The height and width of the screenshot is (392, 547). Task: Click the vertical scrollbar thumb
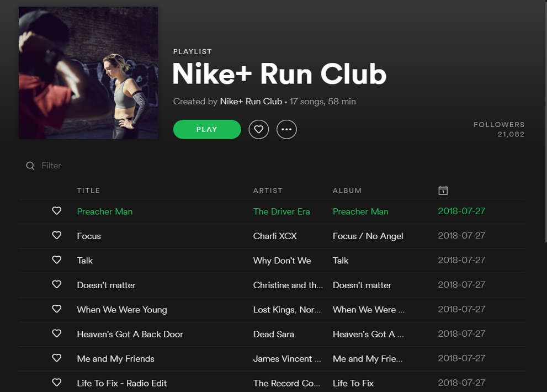(545, 121)
